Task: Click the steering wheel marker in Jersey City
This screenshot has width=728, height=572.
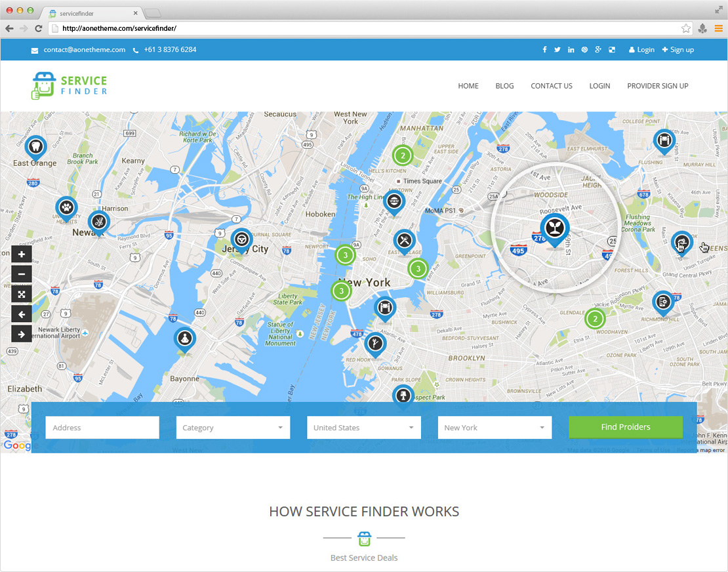Action: 241,239
